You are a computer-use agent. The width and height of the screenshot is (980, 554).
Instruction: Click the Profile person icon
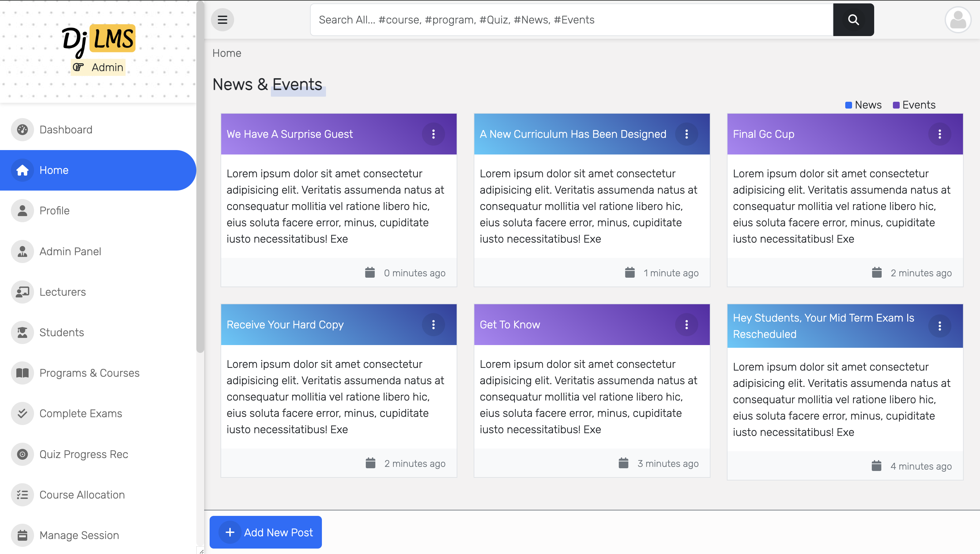pos(22,211)
